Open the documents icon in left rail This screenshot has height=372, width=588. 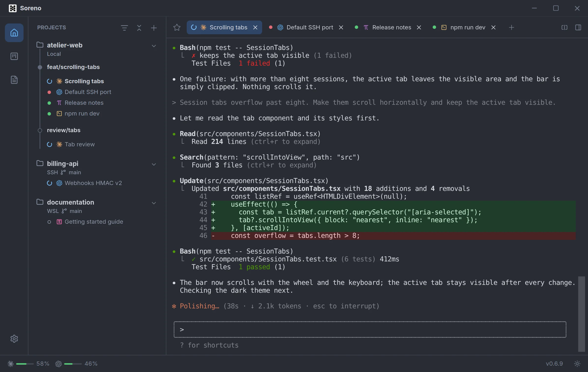point(14,80)
